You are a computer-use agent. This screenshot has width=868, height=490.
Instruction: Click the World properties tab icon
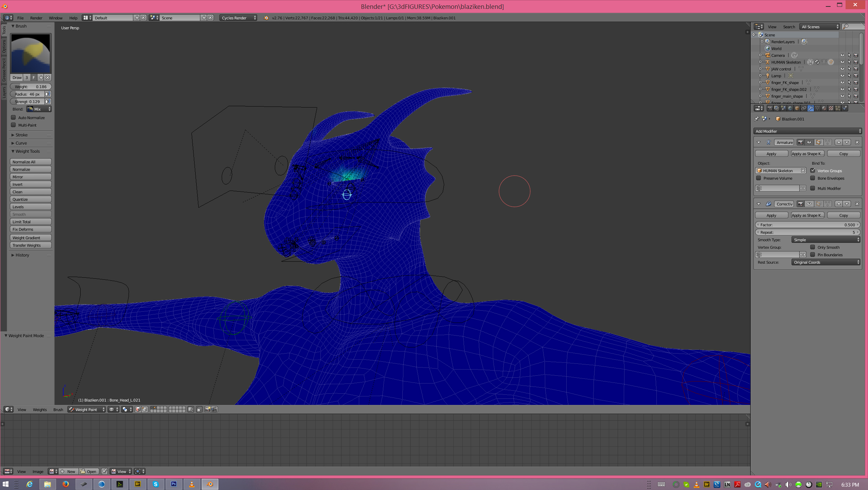pyautogui.click(x=790, y=108)
